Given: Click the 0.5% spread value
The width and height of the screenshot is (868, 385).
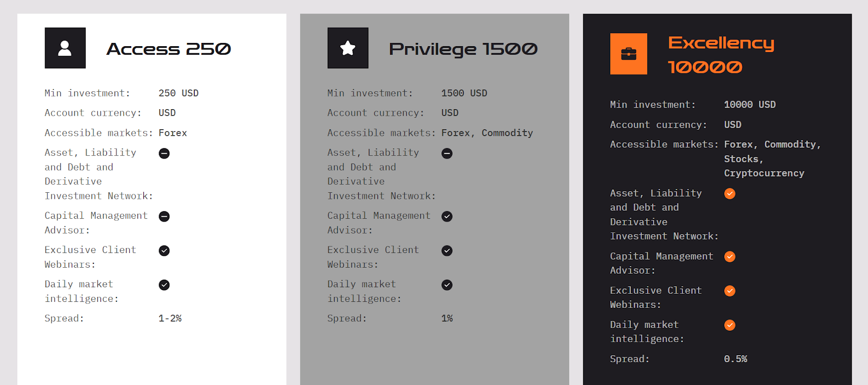Looking at the screenshot, I should pos(736,359).
